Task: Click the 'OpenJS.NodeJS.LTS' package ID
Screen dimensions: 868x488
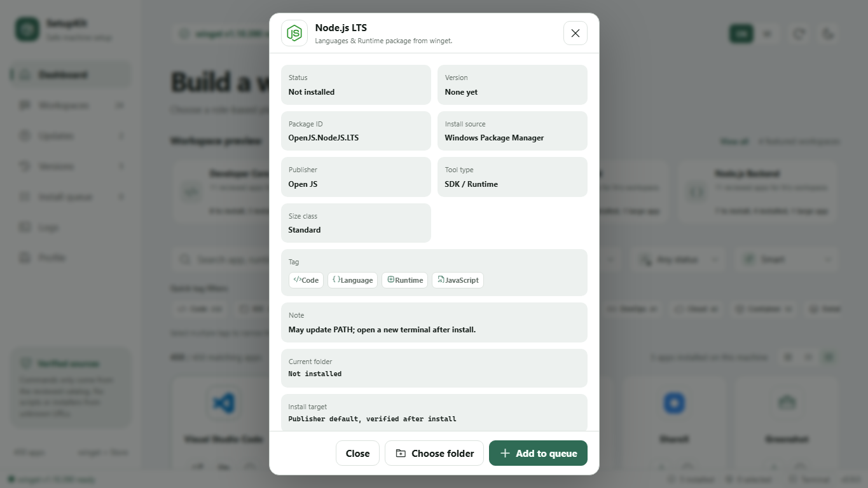Action: (324, 138)
